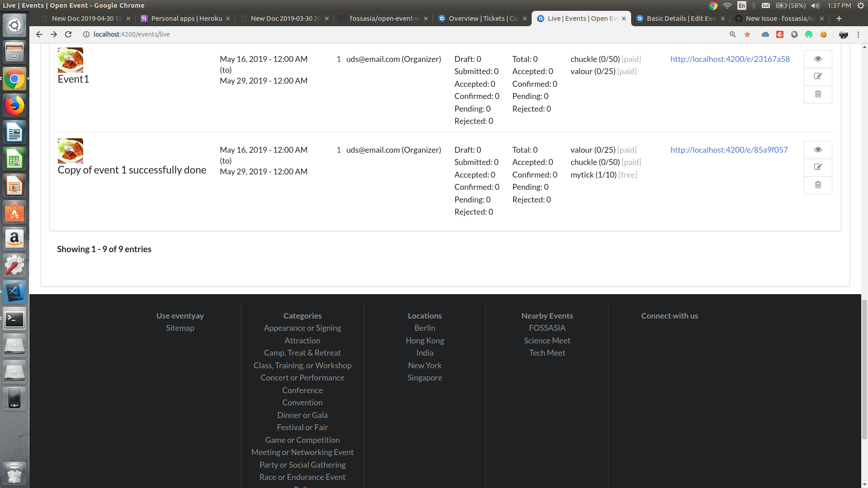Delete Event1 using its trash icon
Image resolution: width=868 pixels, height=488 pixels.
pyautogui.click(x=818, y=94)
